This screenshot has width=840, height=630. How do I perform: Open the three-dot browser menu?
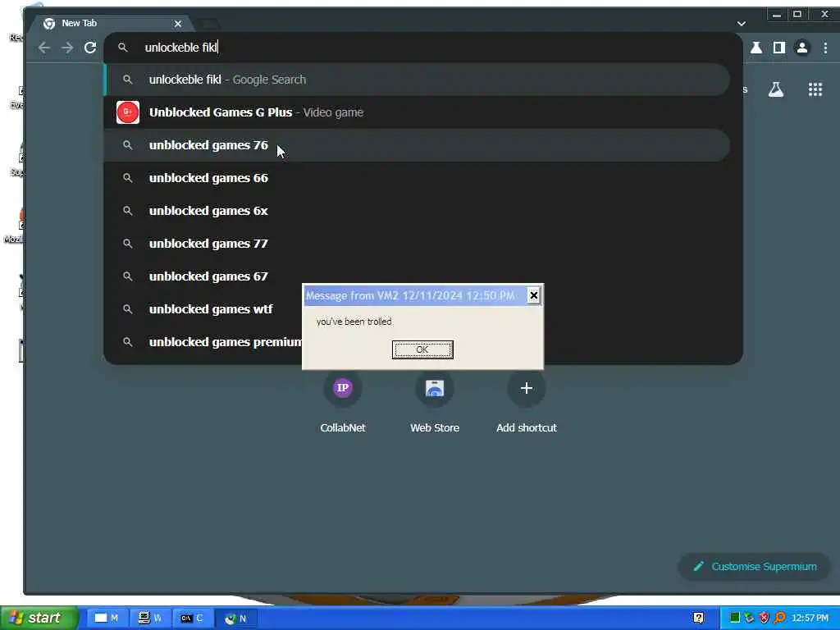(825, 48)
